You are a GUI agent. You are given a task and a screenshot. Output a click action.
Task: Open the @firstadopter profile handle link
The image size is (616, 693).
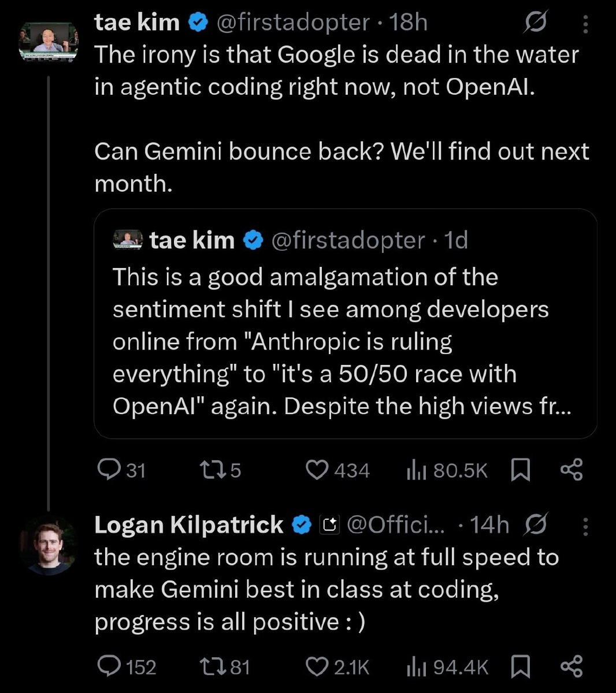293,23
